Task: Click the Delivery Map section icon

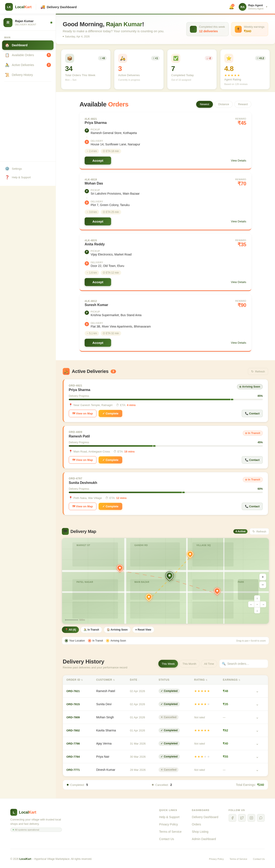Action: click(x=65, y=531)
